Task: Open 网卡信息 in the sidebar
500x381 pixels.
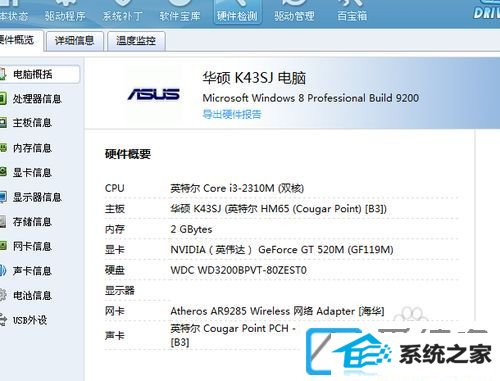Action: (32, 246)
